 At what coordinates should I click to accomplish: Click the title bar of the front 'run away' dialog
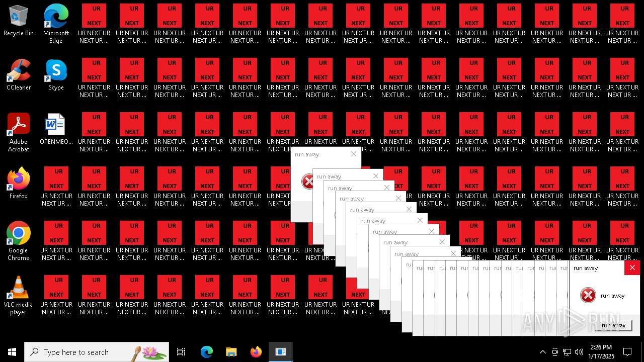tap(597, 268)
